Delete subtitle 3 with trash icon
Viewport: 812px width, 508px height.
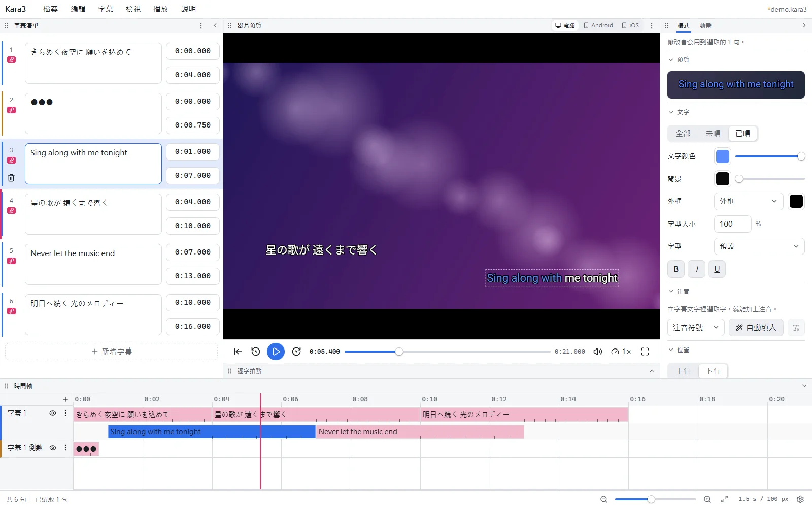point(11,178)
